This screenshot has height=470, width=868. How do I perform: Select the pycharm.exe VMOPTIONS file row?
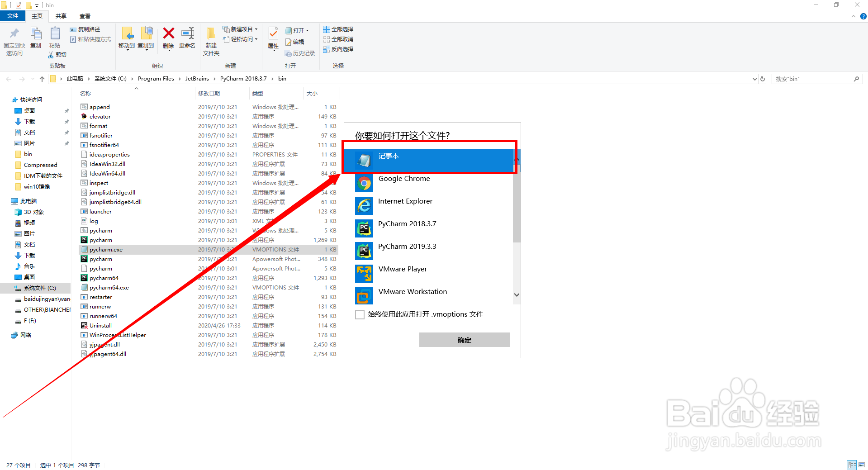(x=209, y=250)
